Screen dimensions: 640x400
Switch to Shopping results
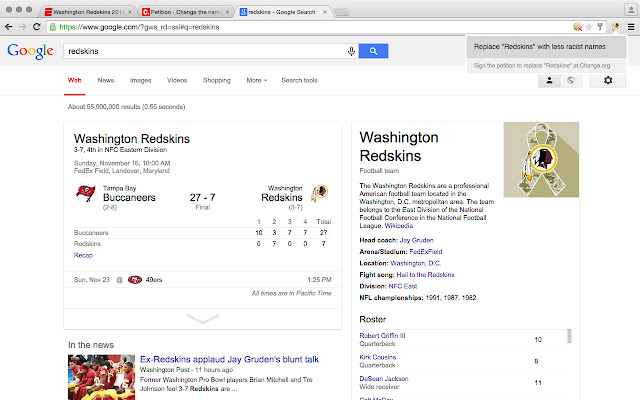[x=217, y=80]
